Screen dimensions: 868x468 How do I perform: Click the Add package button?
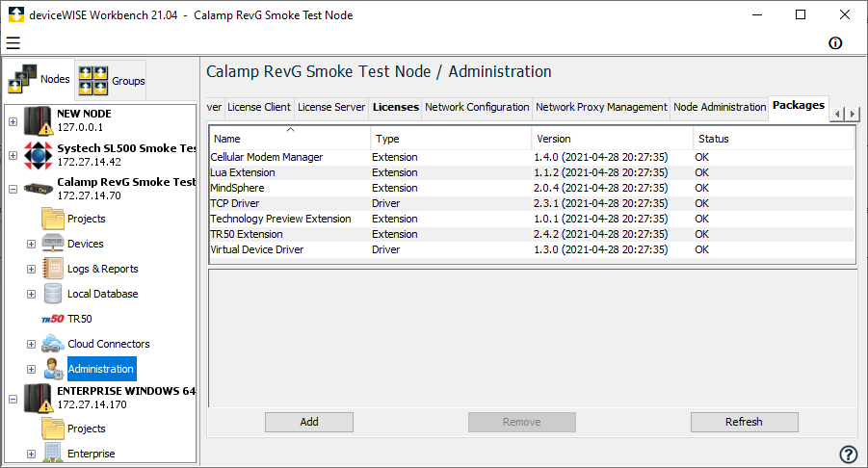tap(309, 422)
